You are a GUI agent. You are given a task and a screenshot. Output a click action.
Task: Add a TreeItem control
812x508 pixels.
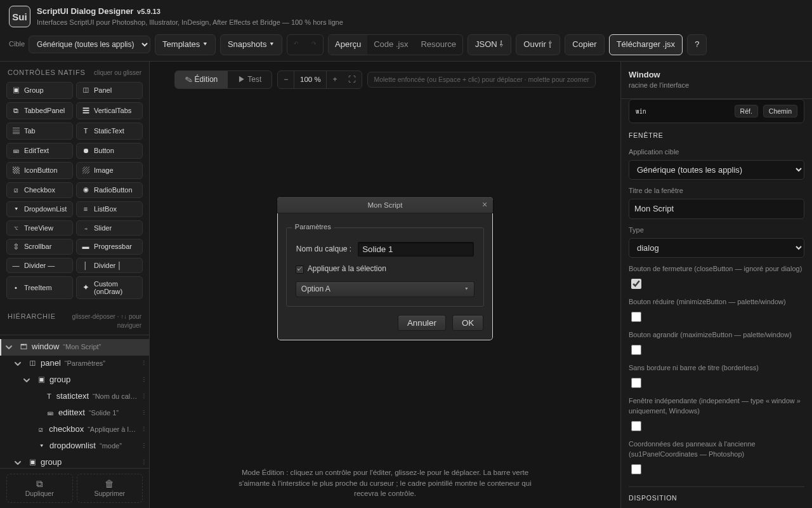pyautogui.click(x=39, y=288)
